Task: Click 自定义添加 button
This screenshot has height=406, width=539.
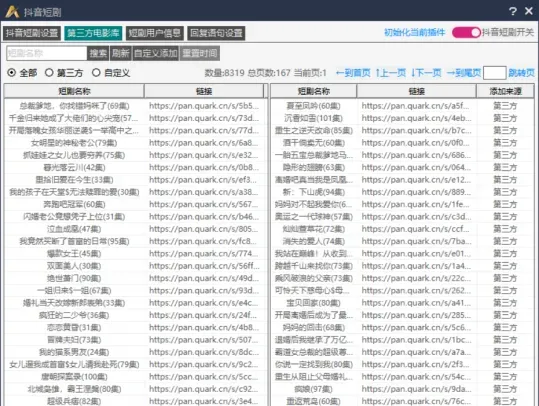Action: [156, 53]
